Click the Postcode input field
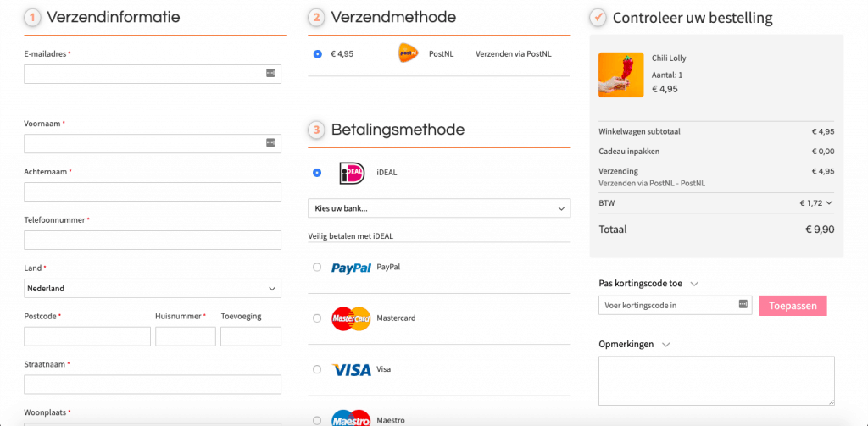 [x=87, y=336]
